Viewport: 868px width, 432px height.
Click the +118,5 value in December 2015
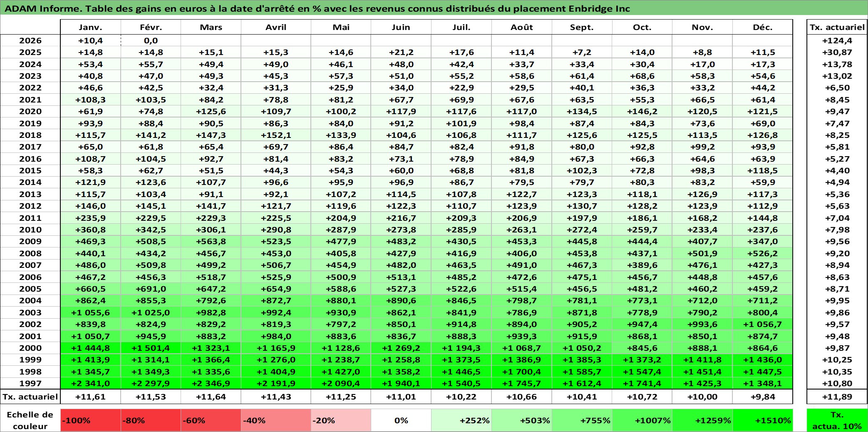[x=763, y=170]
